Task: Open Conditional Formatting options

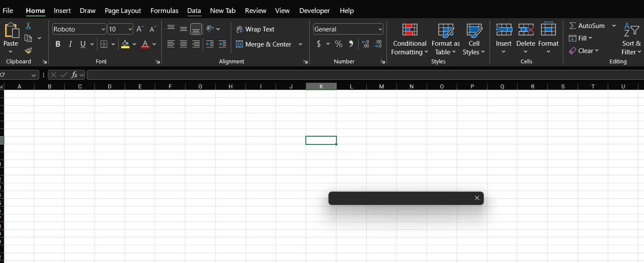Action: [409, 39]
